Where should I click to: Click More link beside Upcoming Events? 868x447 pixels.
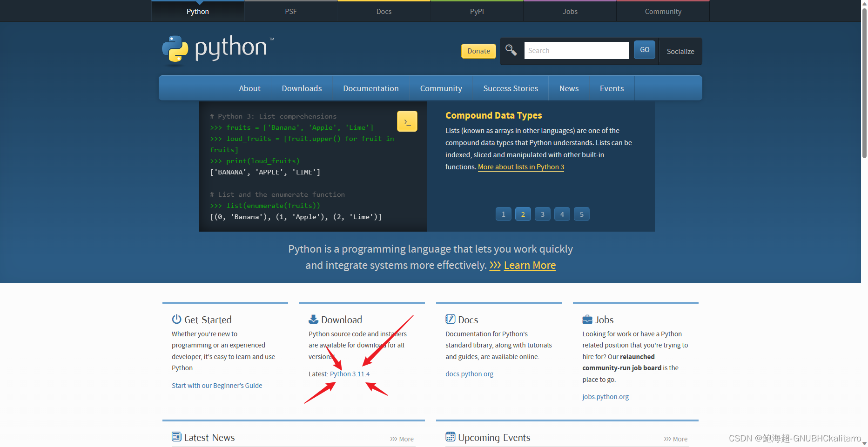675,439
